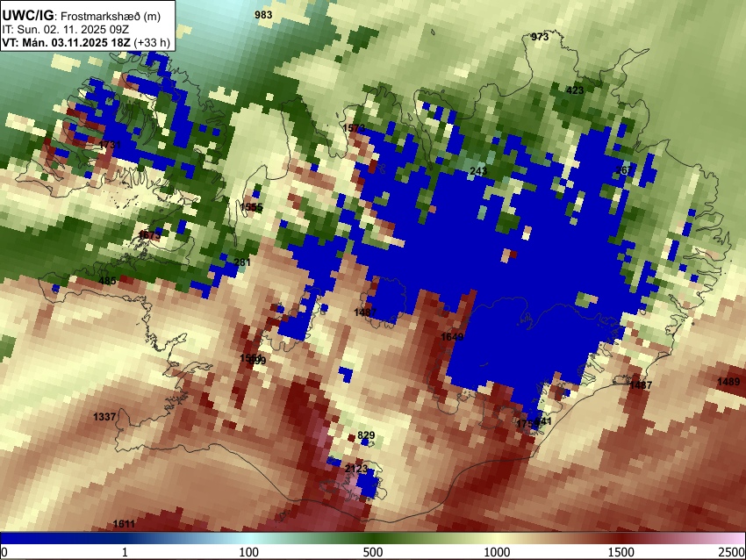
Task: Click the 423 value label
Action: (575, 90)
